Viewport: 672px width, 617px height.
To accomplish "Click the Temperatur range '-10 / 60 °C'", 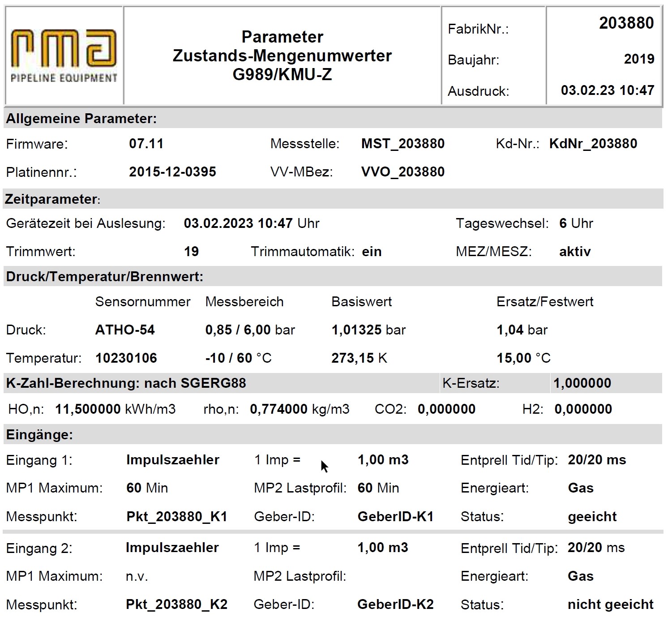I will click(x=239, y=358).
